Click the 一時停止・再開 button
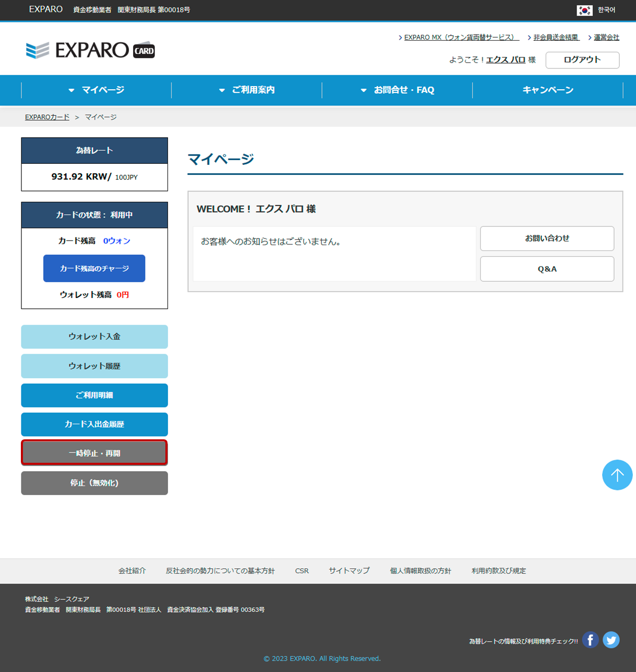This screenshot has width=636, height=672. click(x=94, y=453)
